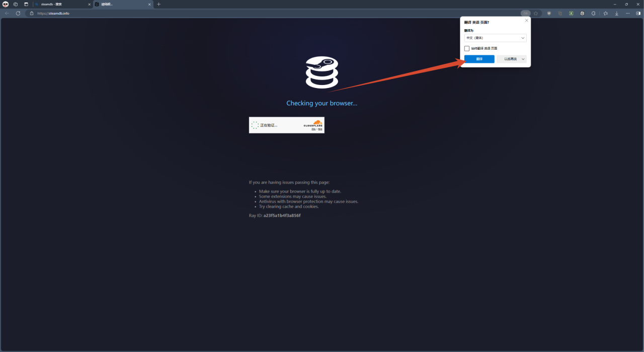
Task: Open the tab actions menu icon
Action: [x=26, y=4]
